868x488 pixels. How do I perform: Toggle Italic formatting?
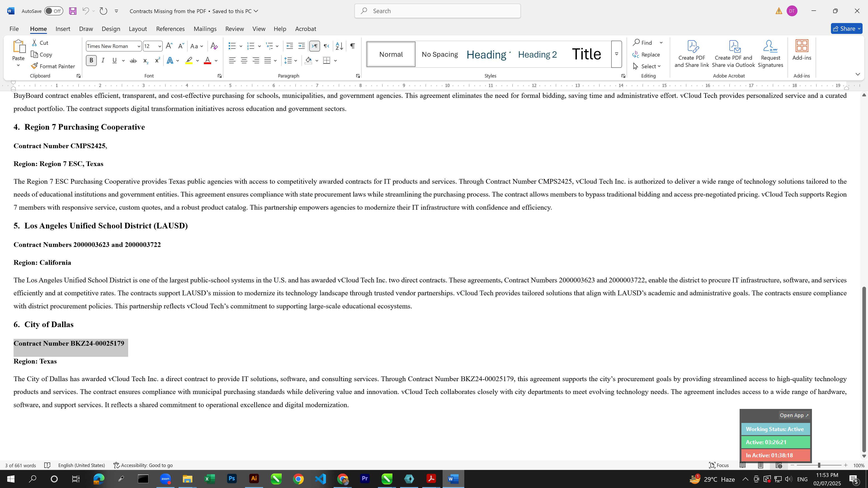(103, 60)
